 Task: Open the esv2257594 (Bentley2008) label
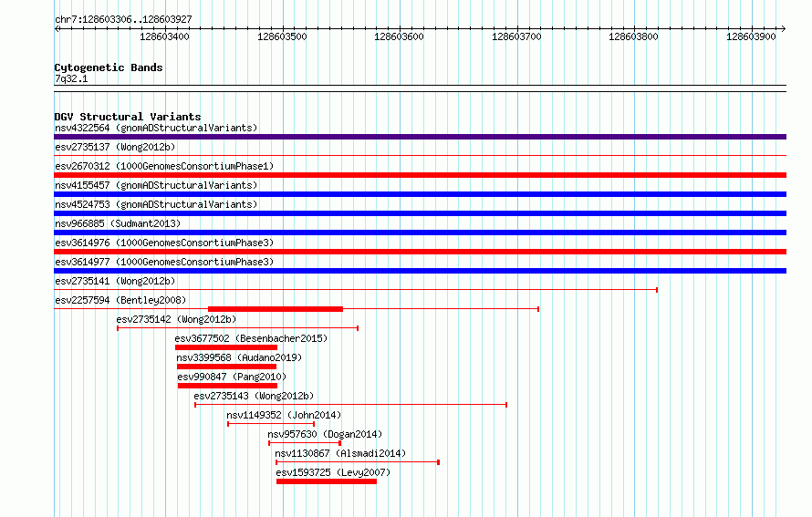click(120, 300)
